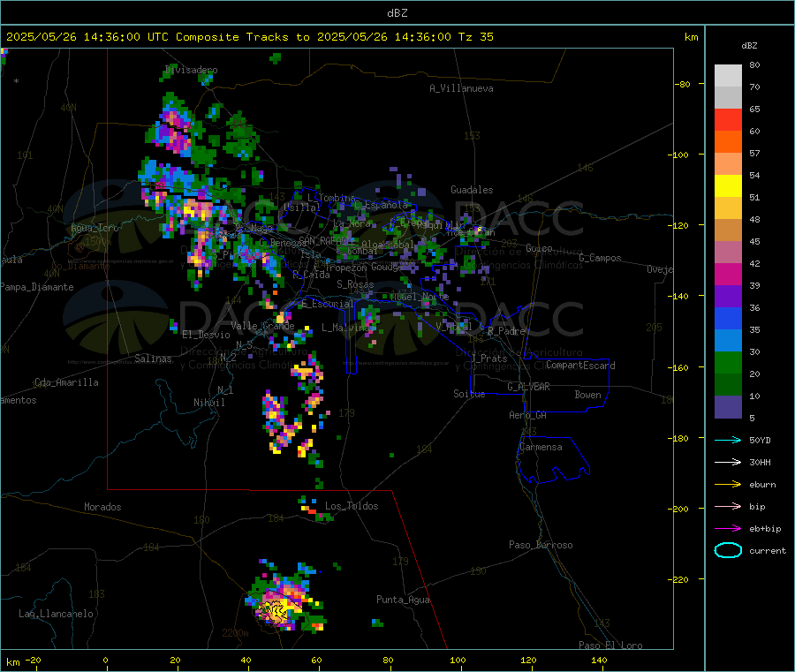Click the Nihuil map label

coord(208,403)
